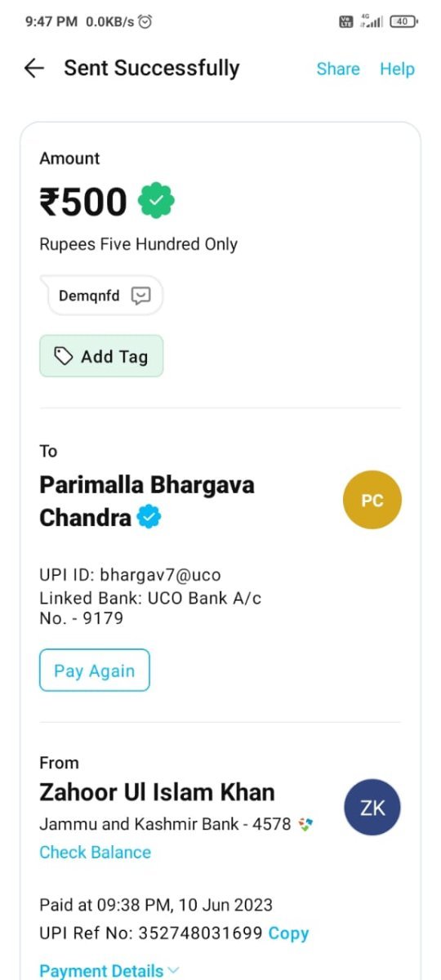Image resolution: width=441 pixels, height=980 pixels.
Task: Tap the chevron next to Payment Details
Action: 173,971
